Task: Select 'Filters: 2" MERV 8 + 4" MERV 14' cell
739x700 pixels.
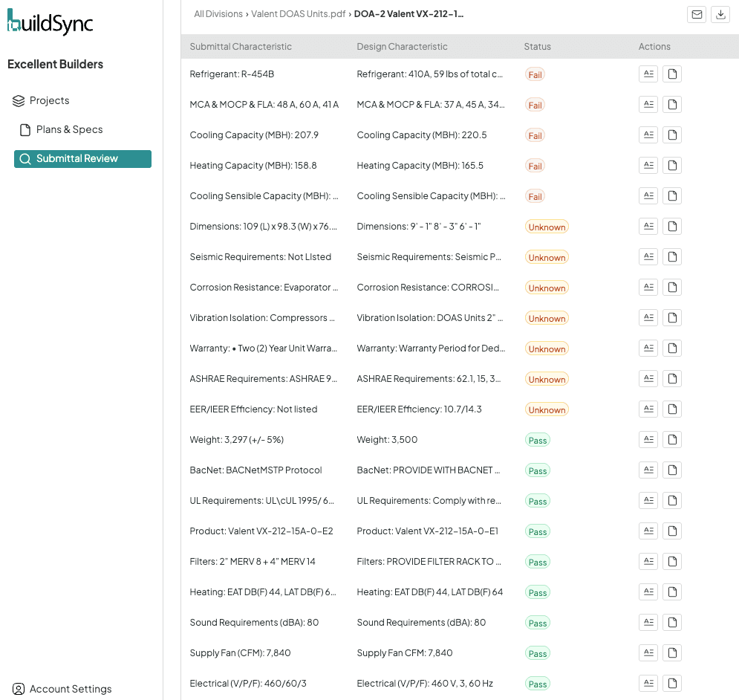Action: click(x=252, y=561)
